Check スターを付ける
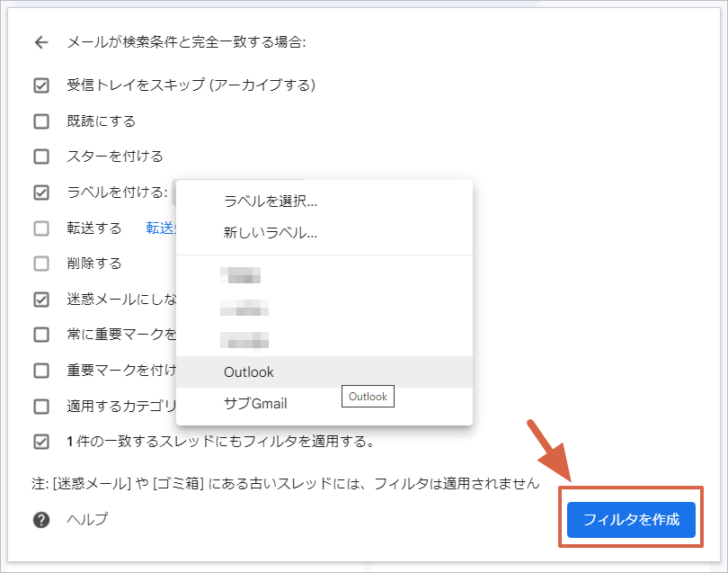The width and height of the screenshot is (728, 573). pyautogui.click(x=40, y=156)
